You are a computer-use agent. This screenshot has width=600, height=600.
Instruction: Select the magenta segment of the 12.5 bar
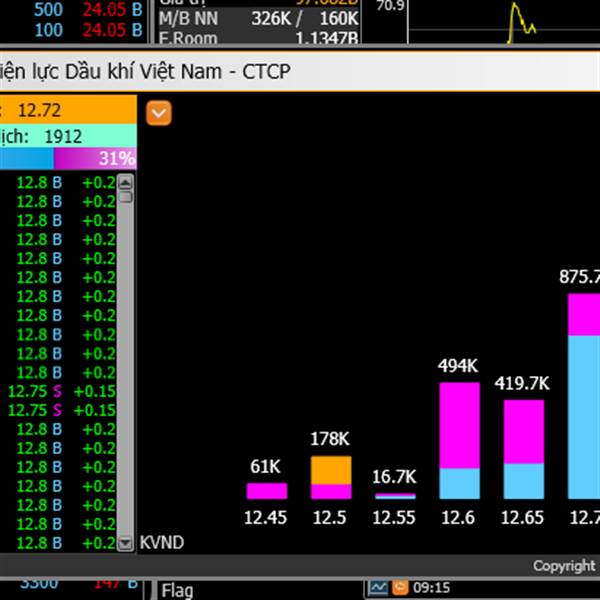point(331,492)
